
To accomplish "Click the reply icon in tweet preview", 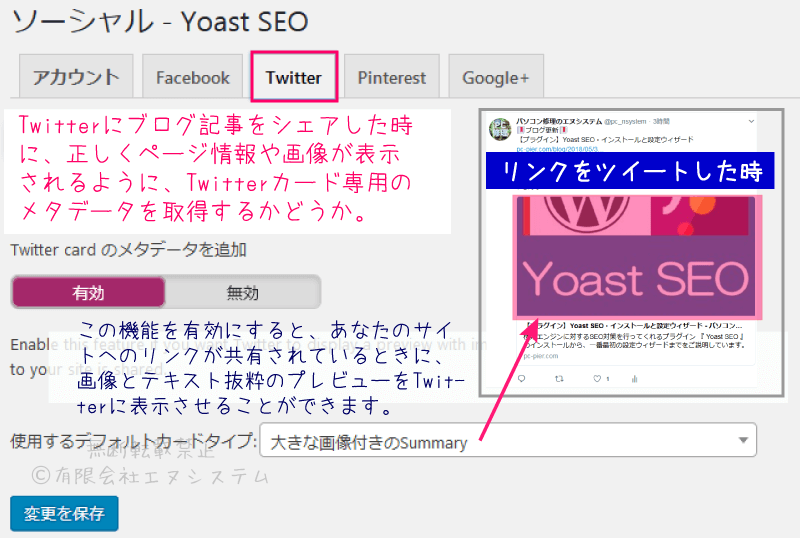I will (x=521, y=379).
